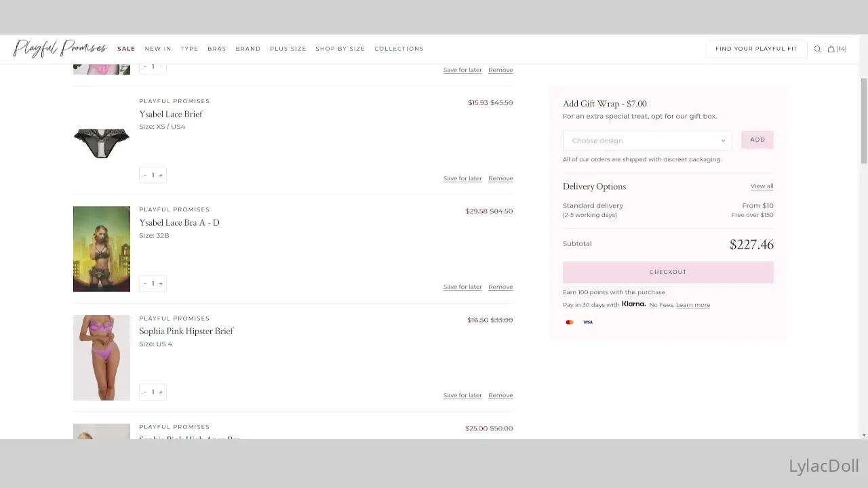Open the PLUS SIZE menu
Image resolution: width=868 pixels, height=488 pixels.
coord(288,49)
